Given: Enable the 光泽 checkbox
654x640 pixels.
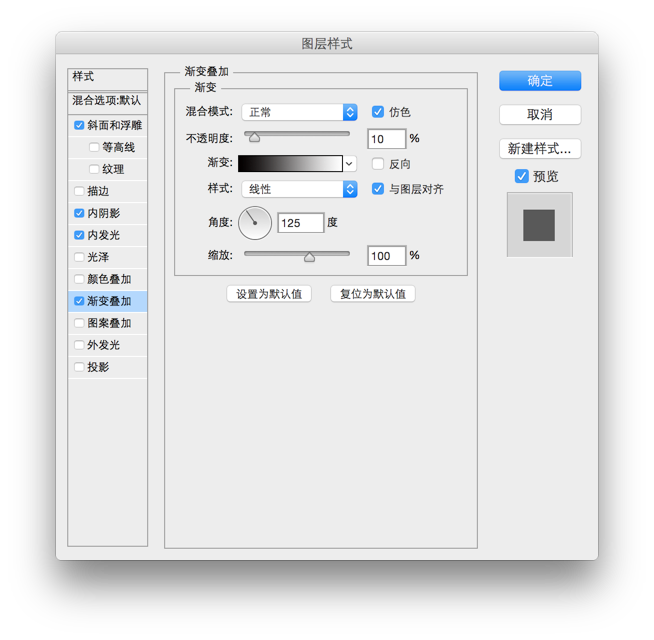Looking at the screenshot, I should click(79, 257).
